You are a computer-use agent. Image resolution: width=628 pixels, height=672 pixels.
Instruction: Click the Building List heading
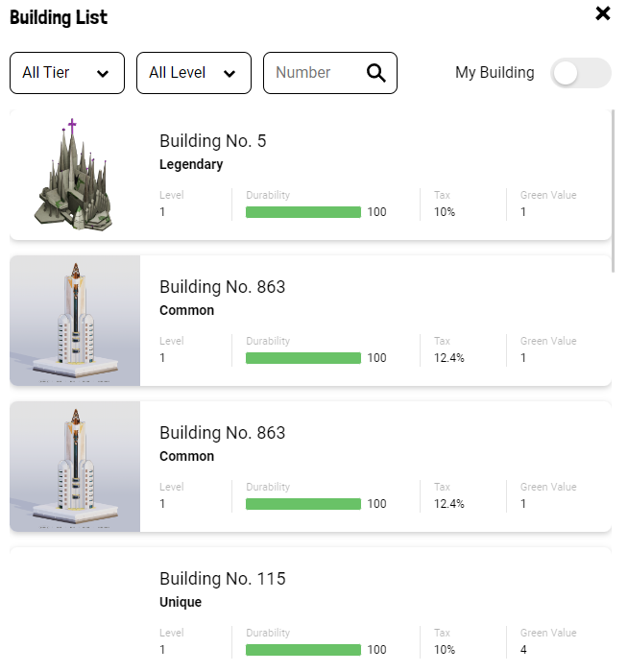[59, 17]
